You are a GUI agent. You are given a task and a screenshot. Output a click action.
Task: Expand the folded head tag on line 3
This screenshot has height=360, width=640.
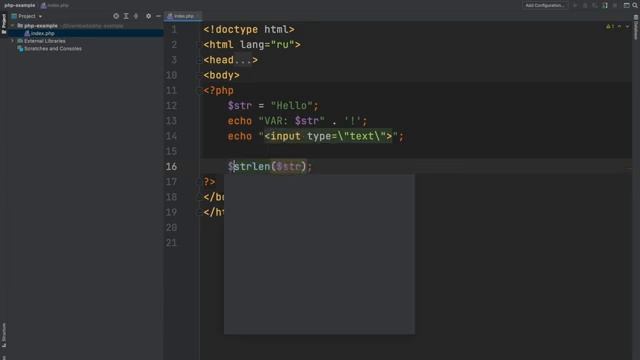pyautogui.click(x=200, y=60)
